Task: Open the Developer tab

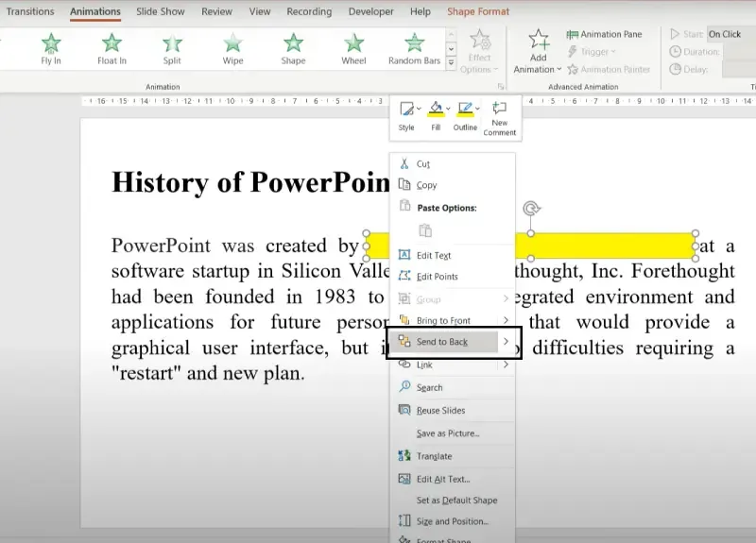Action: click(370, 11)
